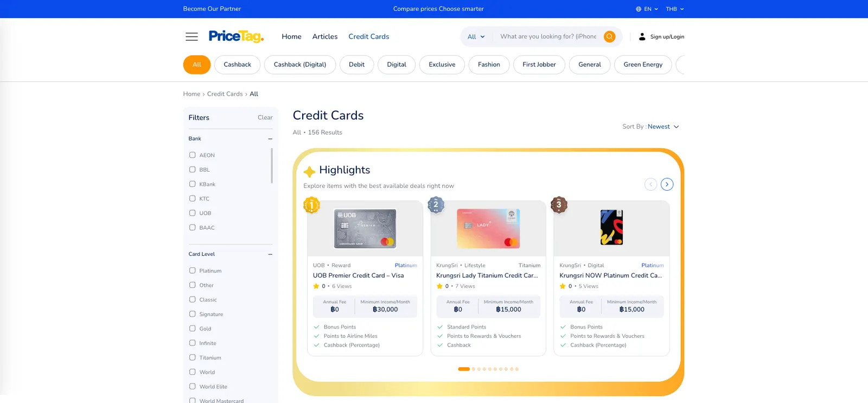Open Krungsri Lady Titanium Credit Card title
Image resolution: width=868 pixels, height=403 pixels.
coord(487,275)
